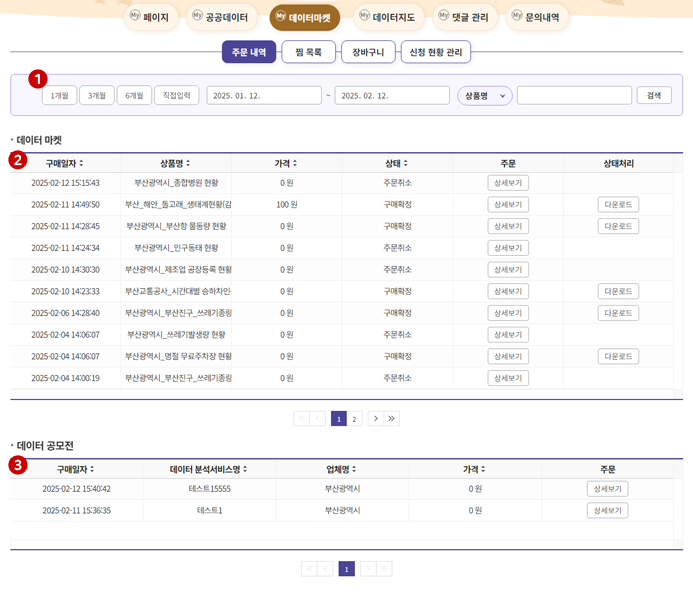Image resolution: width=693 pixels, height=593 pixels.
Task: View details of 부산광역시_인구동태 현황 order
Action: click(x=508, y=248)
